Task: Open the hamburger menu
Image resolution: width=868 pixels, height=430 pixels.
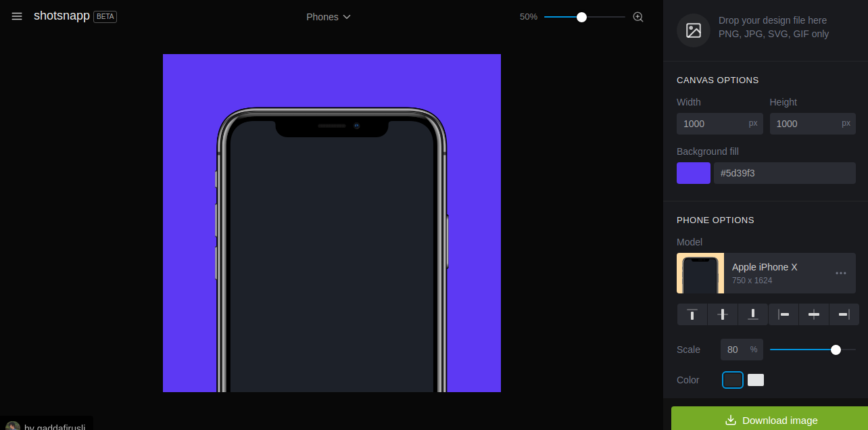Action: tap(17, 16)
